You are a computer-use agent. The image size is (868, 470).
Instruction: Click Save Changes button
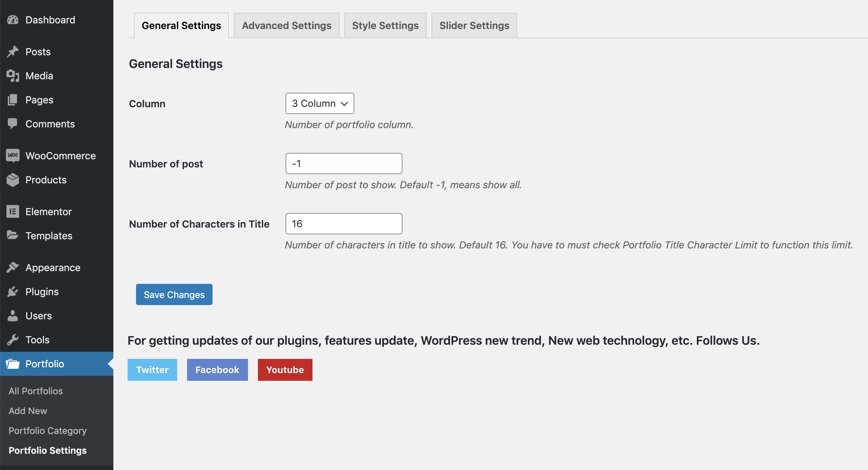174,294
